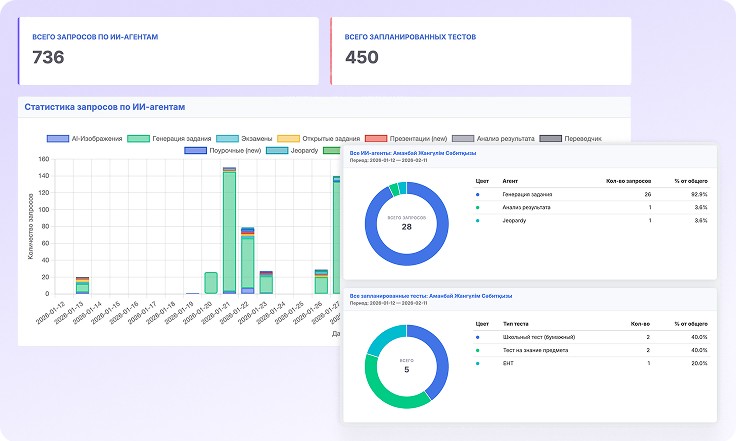This screenshot has width=738, height=441.
Task: Click the 736 total requests value
Action: point(48,57)
